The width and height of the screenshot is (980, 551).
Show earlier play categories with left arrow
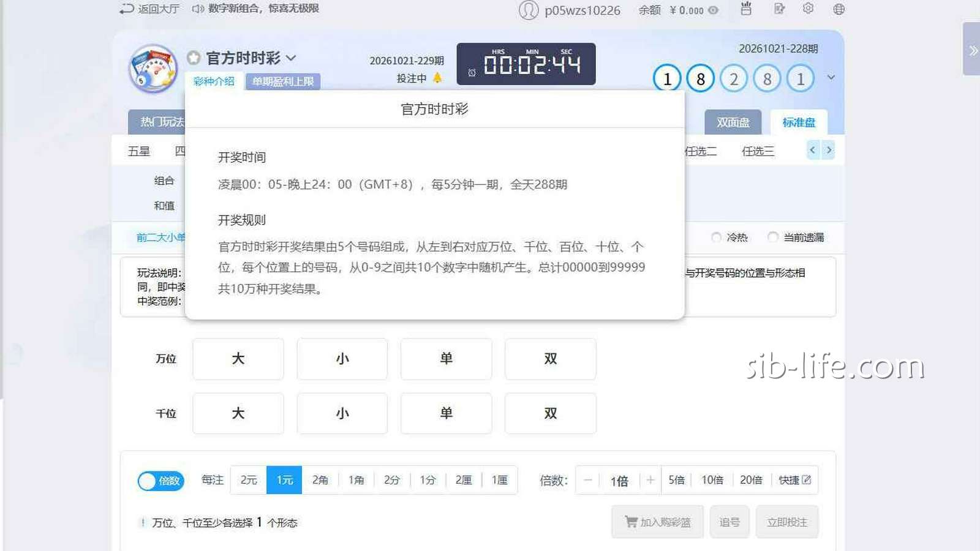pos(813,150)
